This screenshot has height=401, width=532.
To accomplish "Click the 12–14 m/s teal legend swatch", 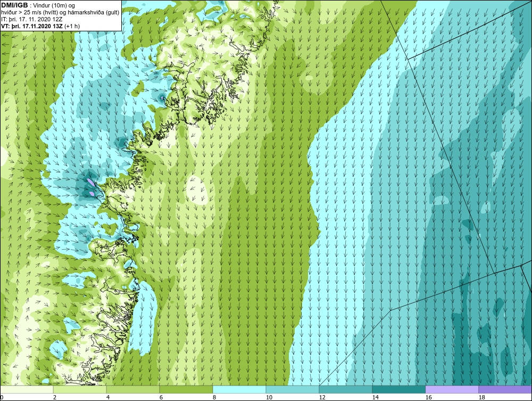I will tap(346, 389).
